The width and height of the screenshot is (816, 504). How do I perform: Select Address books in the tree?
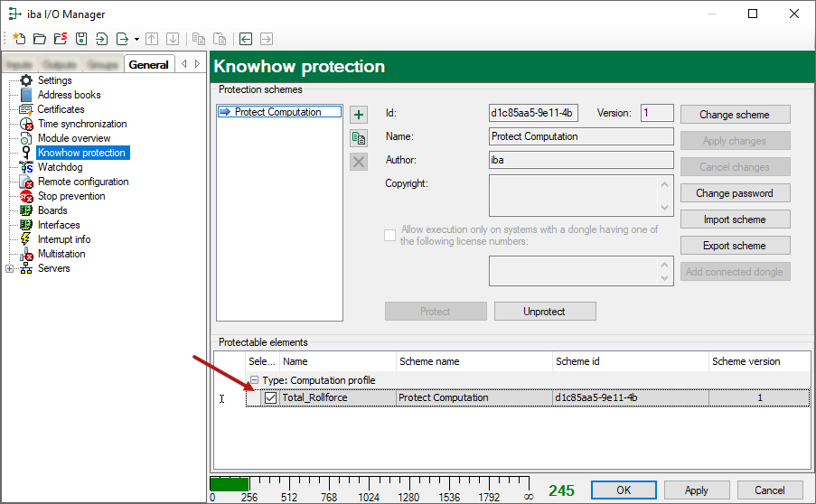tap(70, 95)
